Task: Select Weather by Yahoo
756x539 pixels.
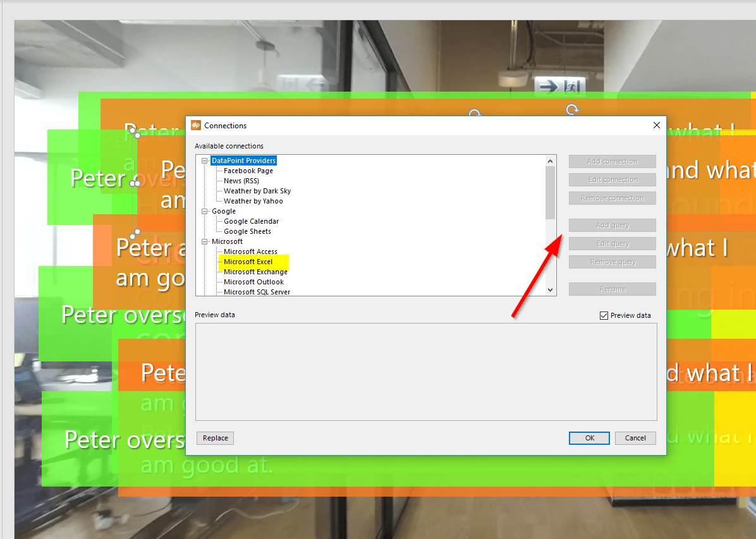Action: (253, 201)
